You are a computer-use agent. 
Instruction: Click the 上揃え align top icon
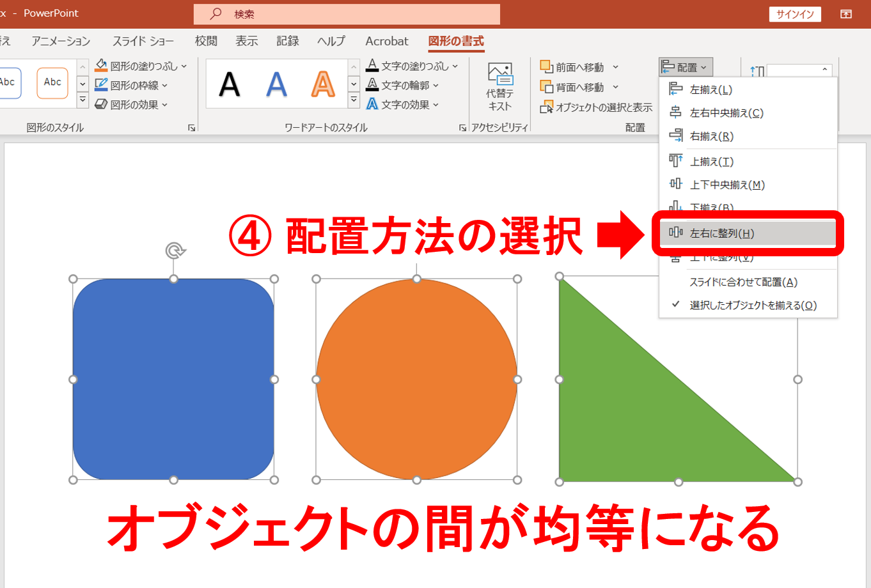(675, 160)
